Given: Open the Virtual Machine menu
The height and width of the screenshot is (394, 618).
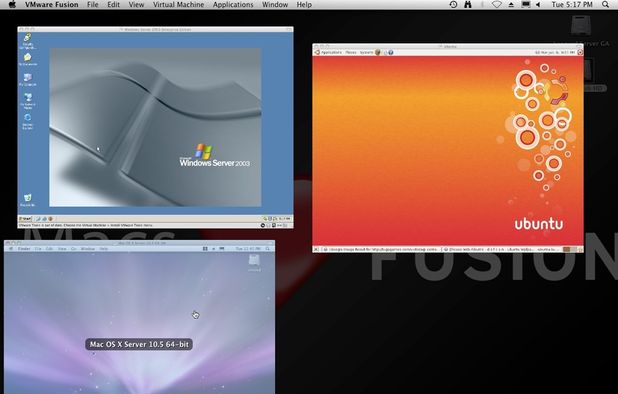Looking at the screenshot, I should [x=179, y=5].
